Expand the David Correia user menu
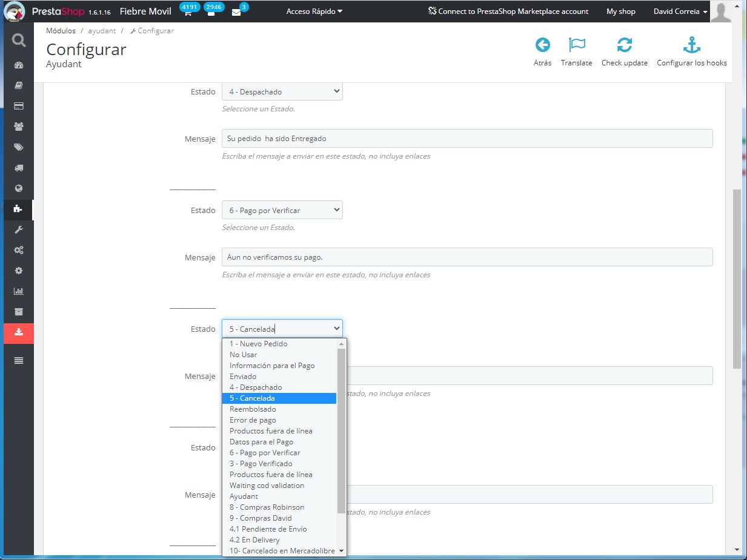 pyautogui.click(x=680, y=12)
